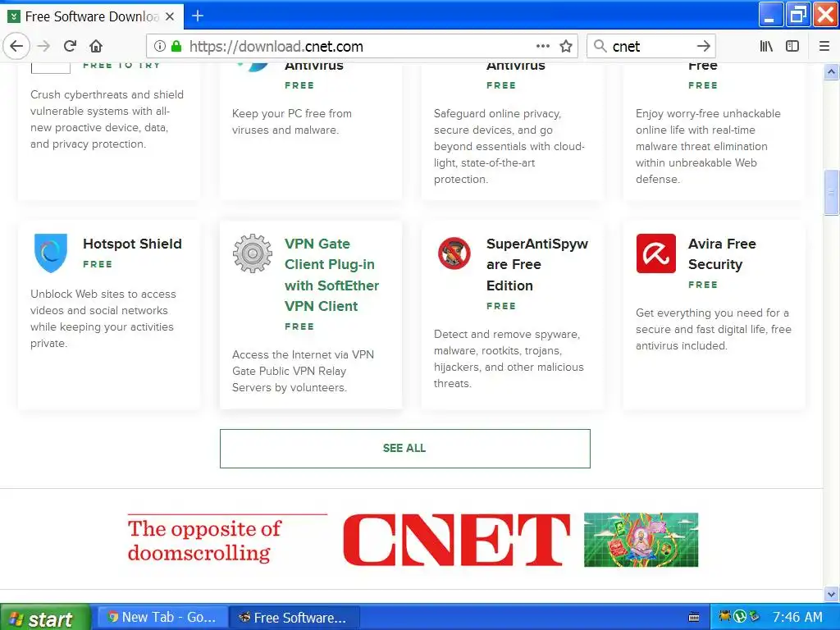The image size is (840, 630).
Task: Click 'Keep your PC free from viruses' text
Action: [292, 121]
